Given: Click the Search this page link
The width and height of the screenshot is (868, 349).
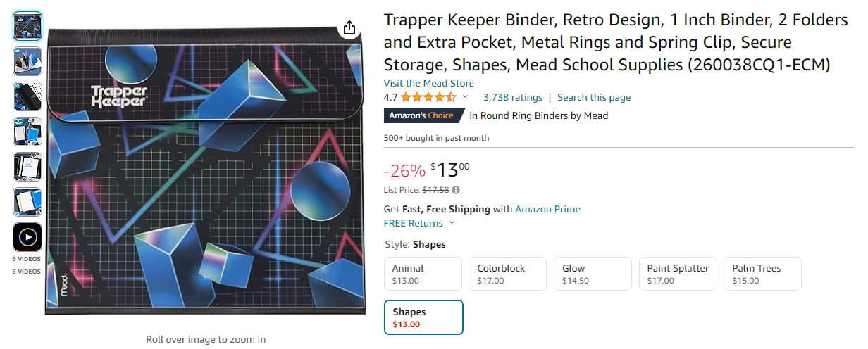Looking at the screenshot, I should 594,98.
